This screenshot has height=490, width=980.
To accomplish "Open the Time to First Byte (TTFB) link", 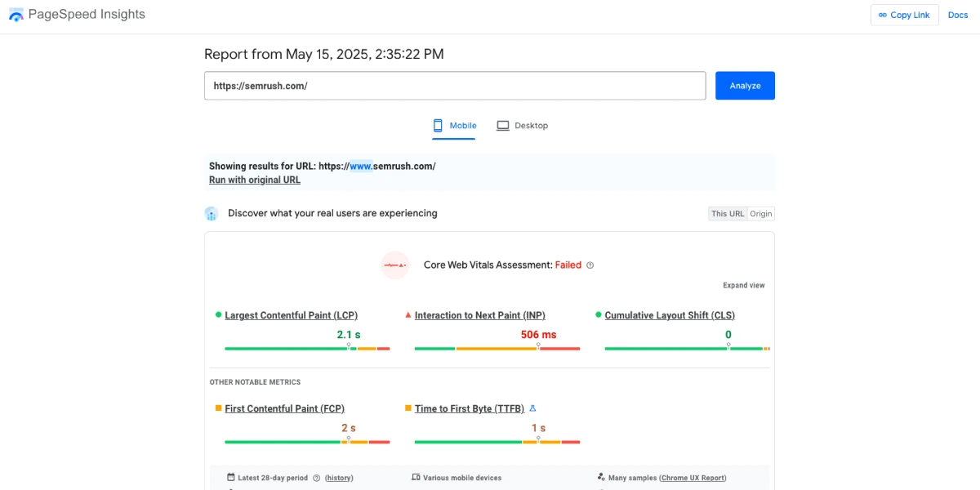I will 470,408.
